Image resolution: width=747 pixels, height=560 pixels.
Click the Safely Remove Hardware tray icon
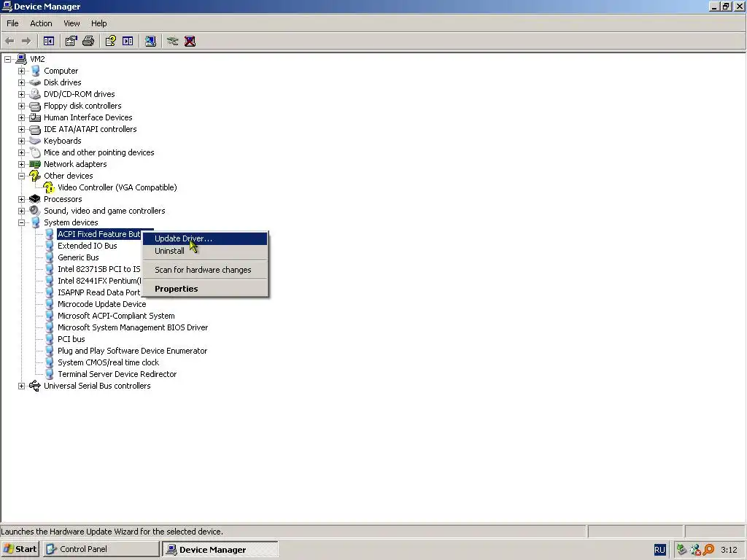click(x=682, y=550)
